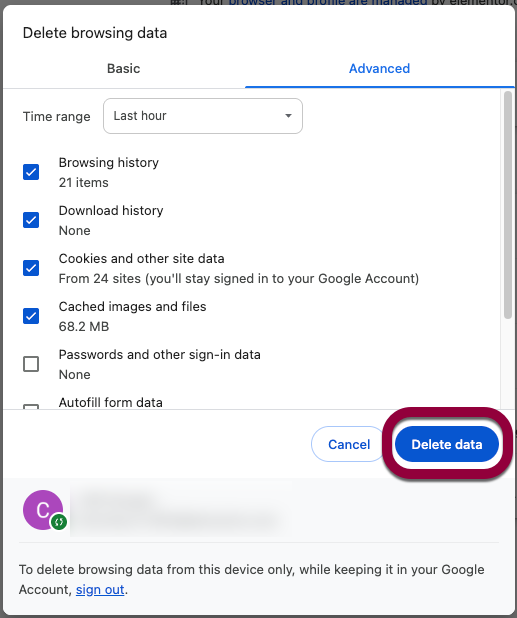
Task: Cancel the delete browsing data dialog
Action: [349, 444]
